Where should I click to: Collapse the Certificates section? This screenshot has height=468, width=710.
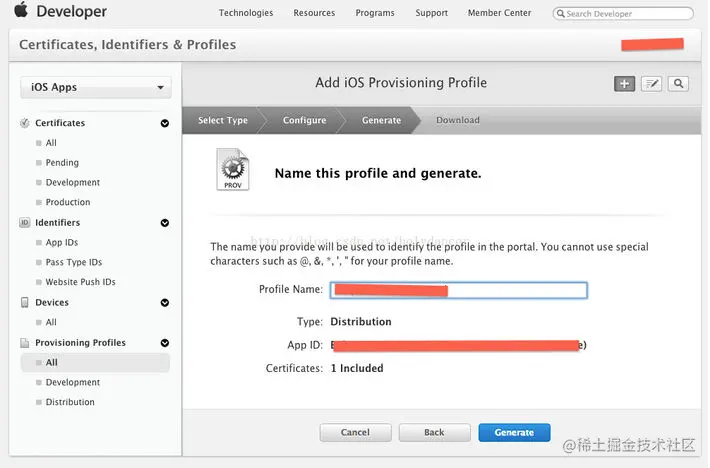coord(164,123)
